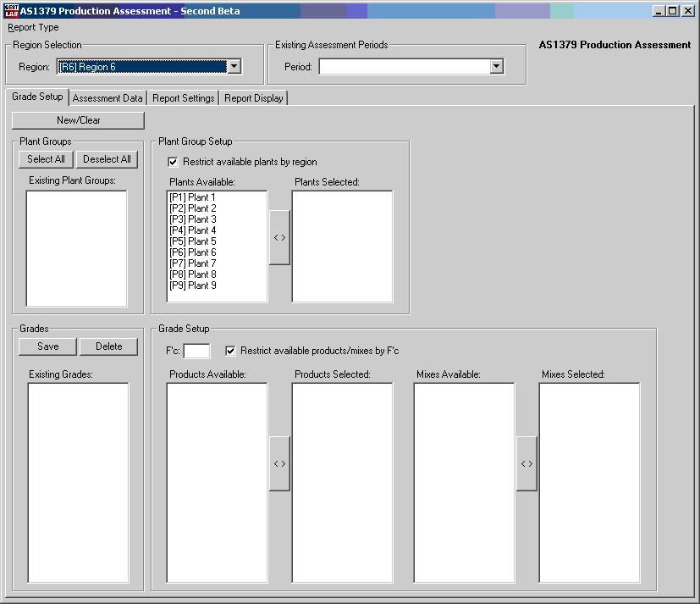Click the mixes transfer arrows button
The width and height of the screenshot is (700, 604).
click(526, 463)
